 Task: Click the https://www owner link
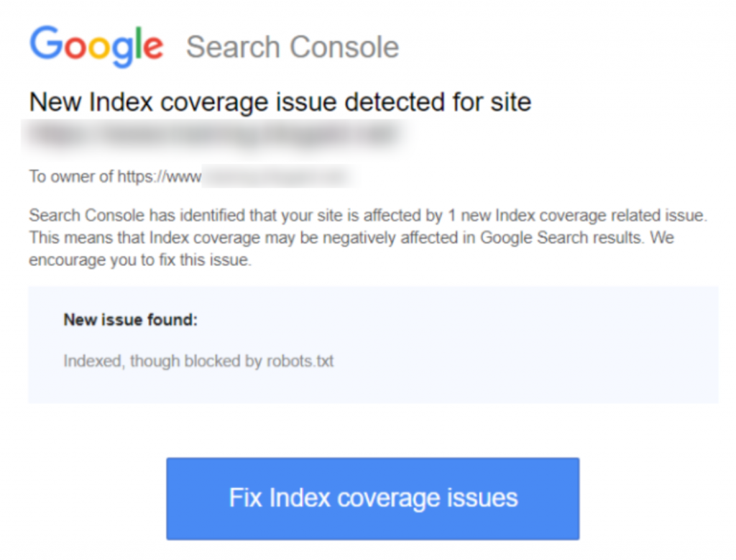[160, 176]
